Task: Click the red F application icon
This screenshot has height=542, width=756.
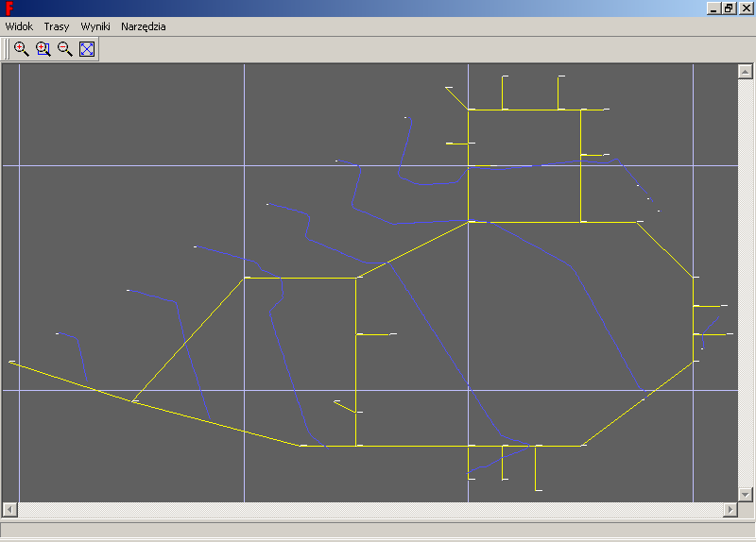Action: [x=9, y=8]
